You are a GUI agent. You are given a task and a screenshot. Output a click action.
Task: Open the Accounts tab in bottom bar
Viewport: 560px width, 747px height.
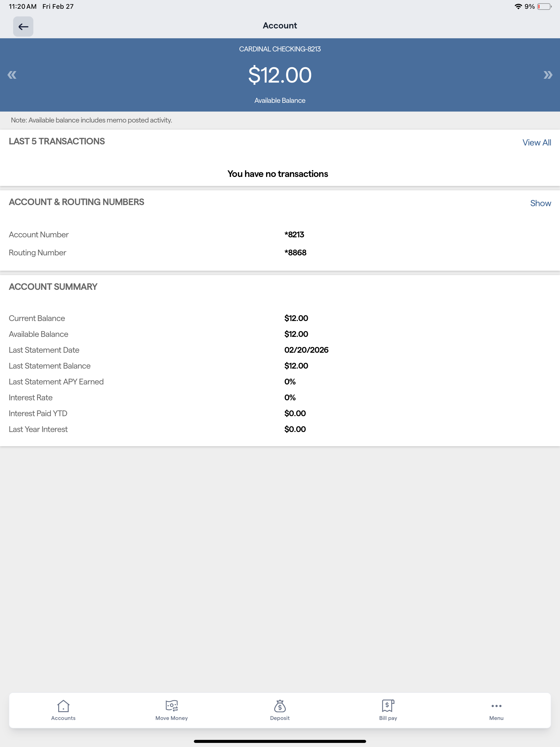(63, 710)
